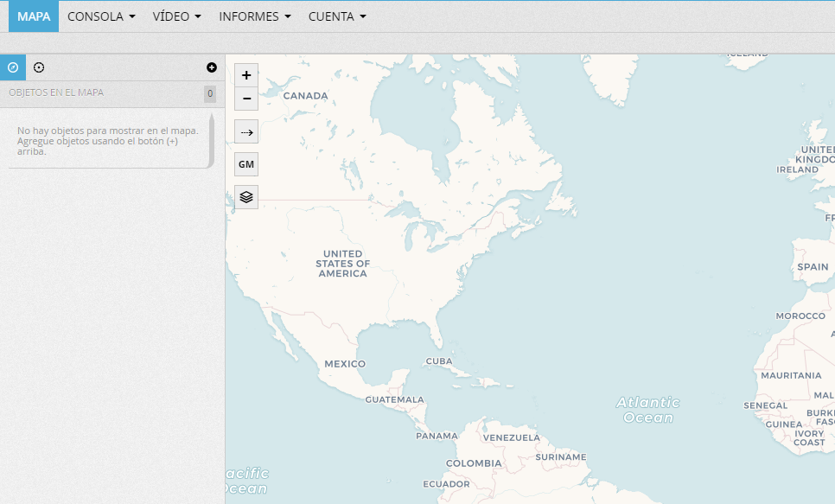Viewport: 835px width, 504px height.
Task: Click the dashed arrow route tool
Action: click(246, 131)
